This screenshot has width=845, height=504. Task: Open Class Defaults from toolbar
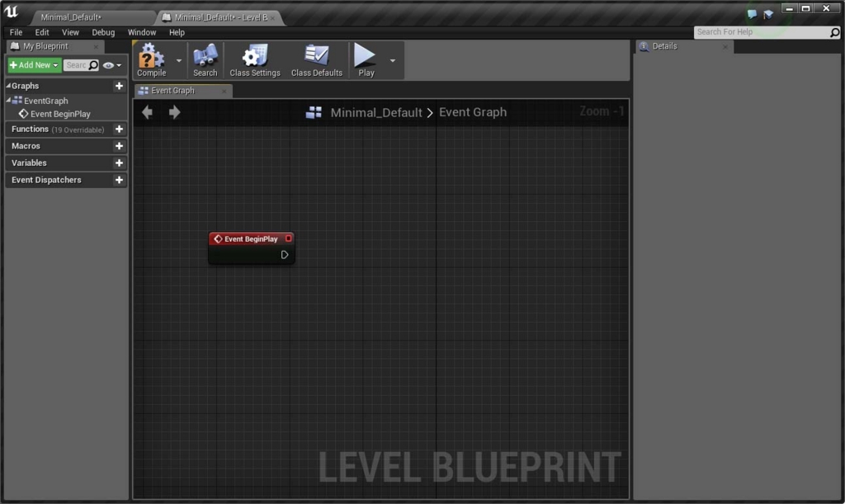click(317, 60)
